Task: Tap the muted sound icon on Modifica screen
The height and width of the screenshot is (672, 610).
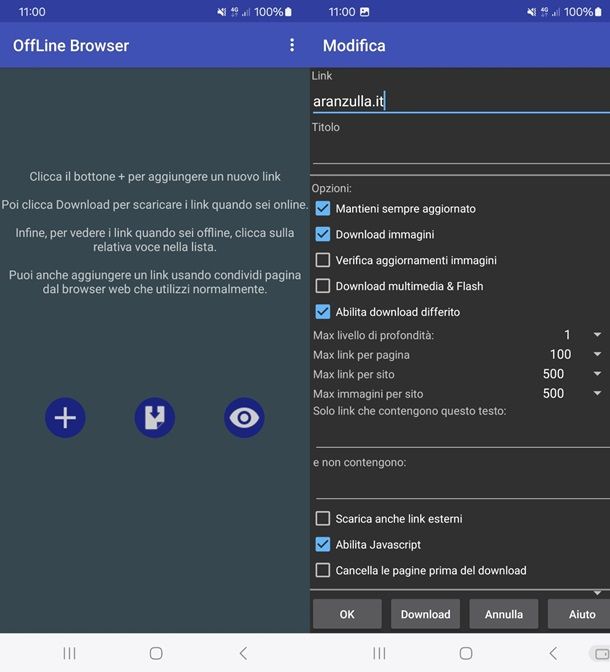Action: pyautogui.click(x=532, y=12)
